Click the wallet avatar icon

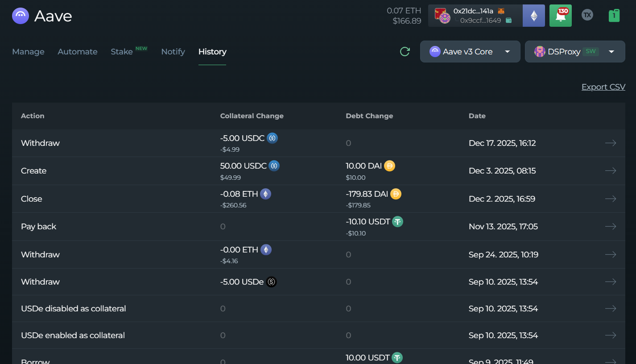442,16
